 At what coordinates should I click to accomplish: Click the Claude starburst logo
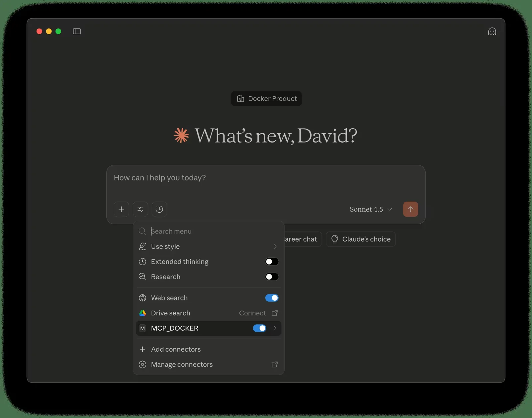pos(181,136)
